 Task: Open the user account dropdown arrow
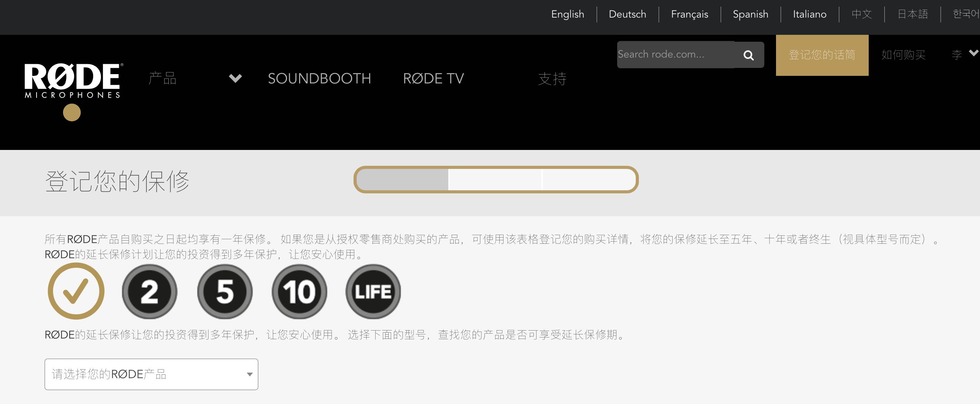[973, 53]
